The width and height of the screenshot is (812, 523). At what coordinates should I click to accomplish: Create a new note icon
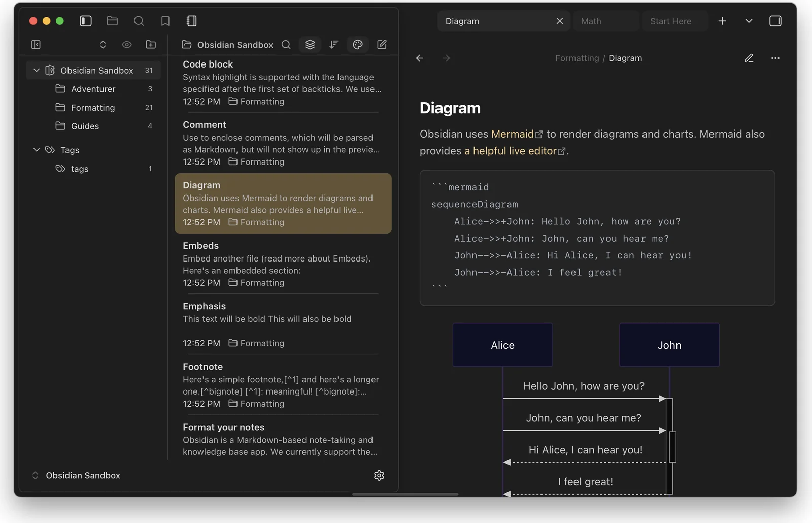point(382,45)
